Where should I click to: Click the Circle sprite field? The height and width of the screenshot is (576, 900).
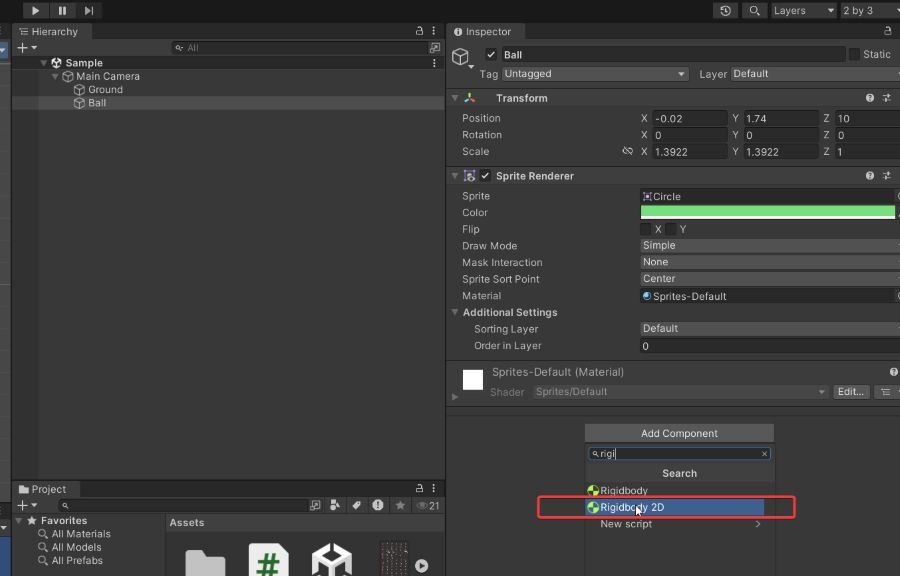[x=767, y=196]
